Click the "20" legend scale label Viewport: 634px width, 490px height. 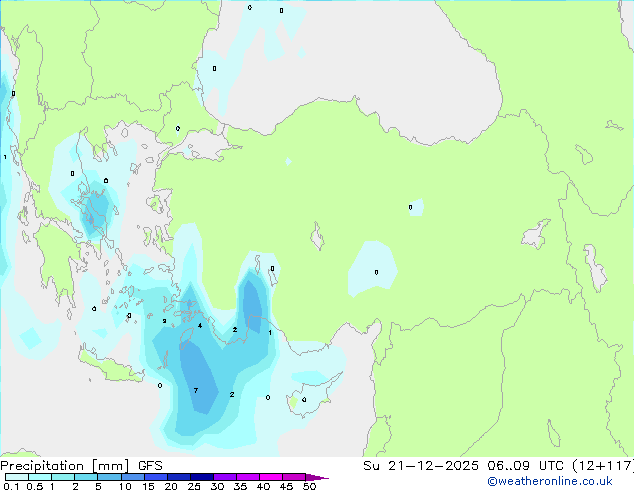pos(171,486)
